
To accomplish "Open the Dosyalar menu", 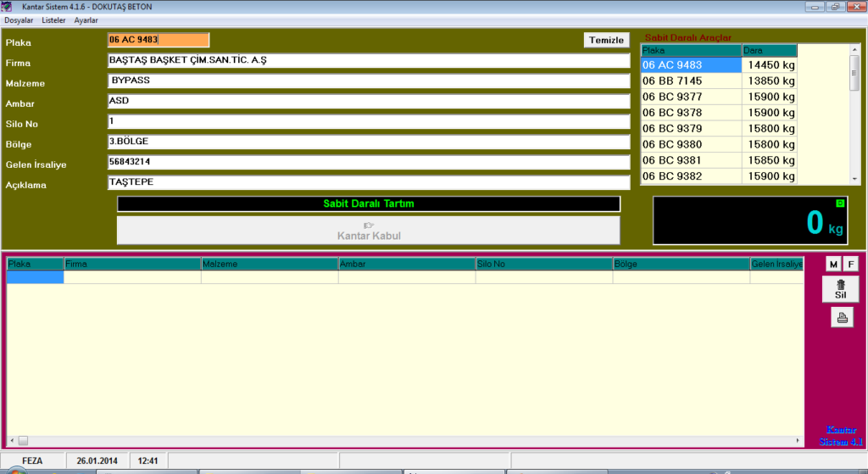I will pyautogui.click(x=19, y=20).
